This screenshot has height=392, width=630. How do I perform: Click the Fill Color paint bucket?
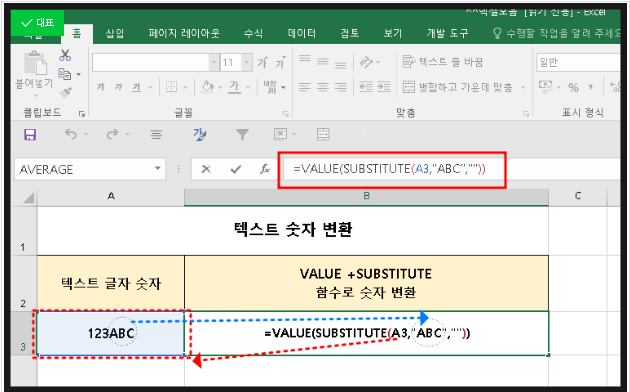[x=207, y=87]
